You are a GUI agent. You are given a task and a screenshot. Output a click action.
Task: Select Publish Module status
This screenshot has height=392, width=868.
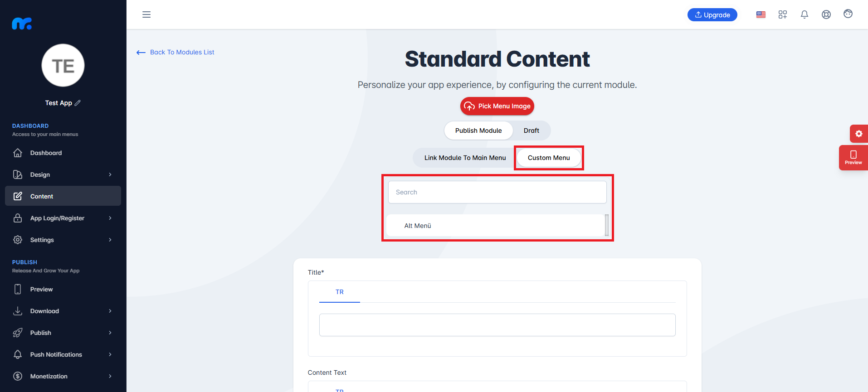pyautogui.click(x=478, y=131)
